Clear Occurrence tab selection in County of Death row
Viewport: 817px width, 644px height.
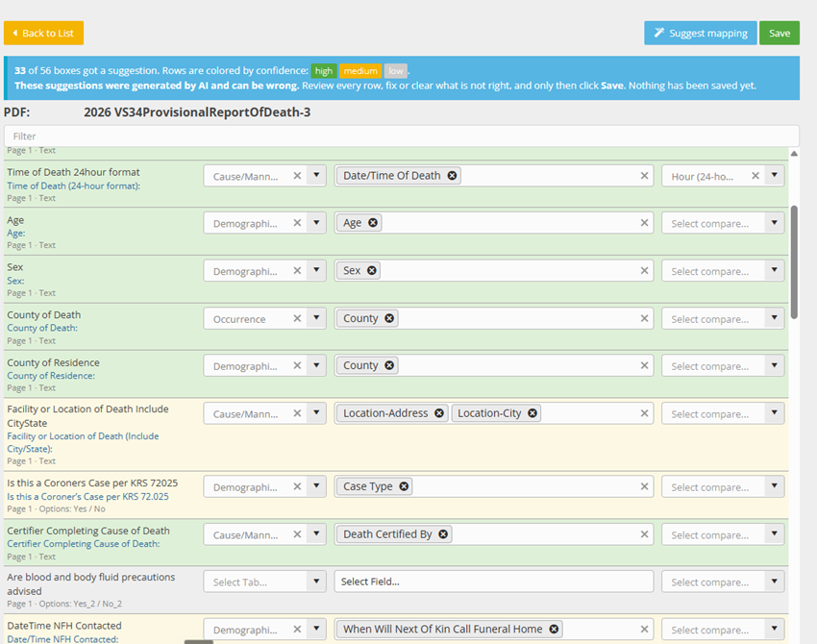pyautogui.click(x=297, y=318)
